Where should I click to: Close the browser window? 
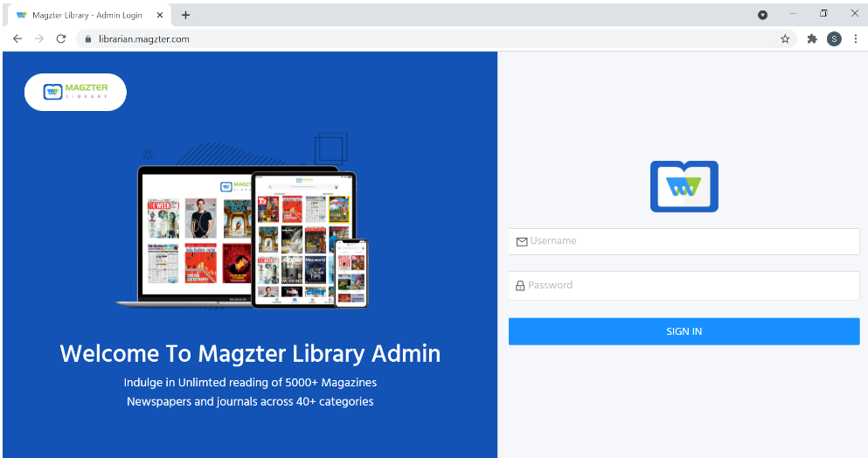855,13
